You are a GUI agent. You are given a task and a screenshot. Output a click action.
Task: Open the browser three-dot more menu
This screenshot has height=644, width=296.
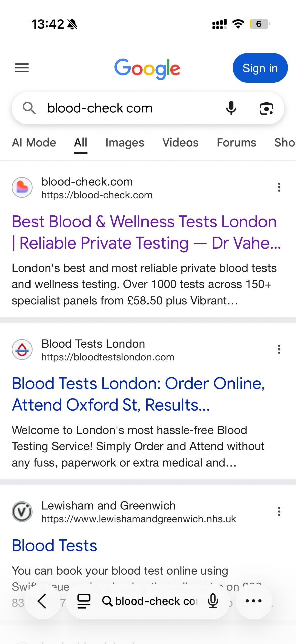click(254, 601)
